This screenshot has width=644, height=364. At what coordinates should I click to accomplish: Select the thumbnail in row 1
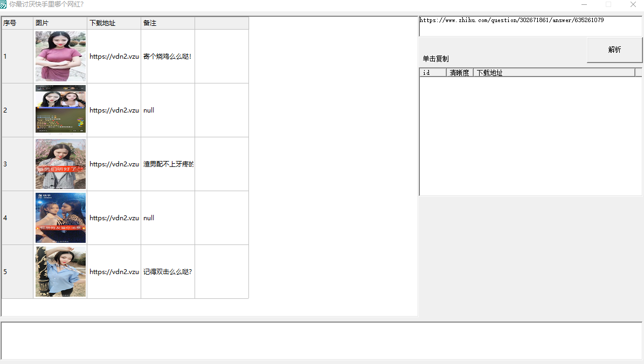pos(61,56)
